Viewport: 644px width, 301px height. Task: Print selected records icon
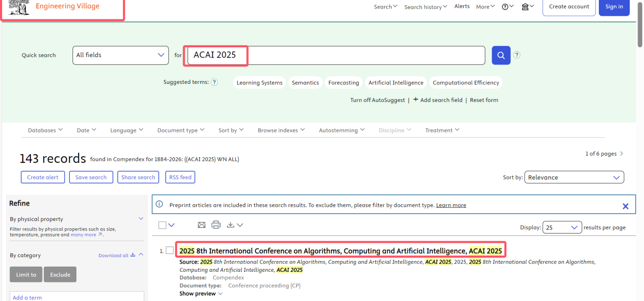(216, 225)
